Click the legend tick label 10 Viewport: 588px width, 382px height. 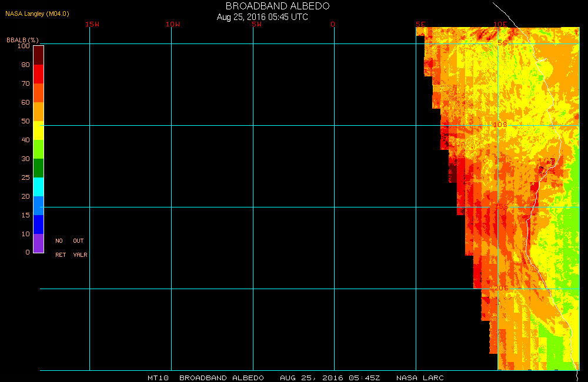tap(25, 233)
